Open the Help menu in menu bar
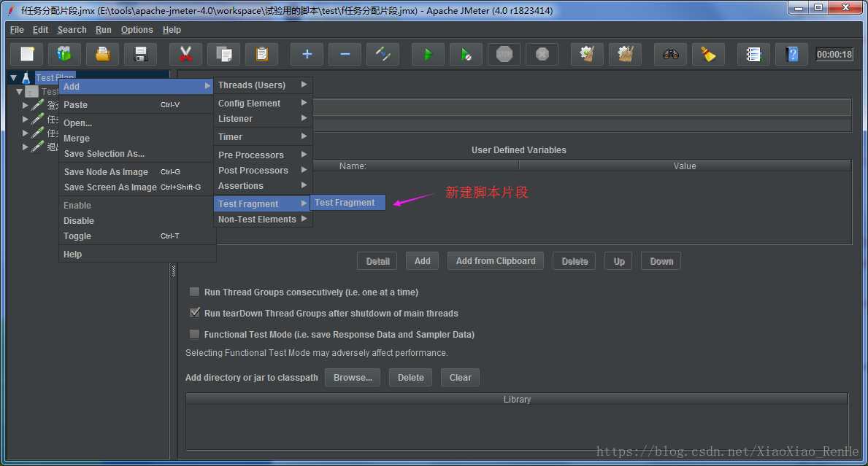Viewport: 868px width, 466px height. (172, 30)
